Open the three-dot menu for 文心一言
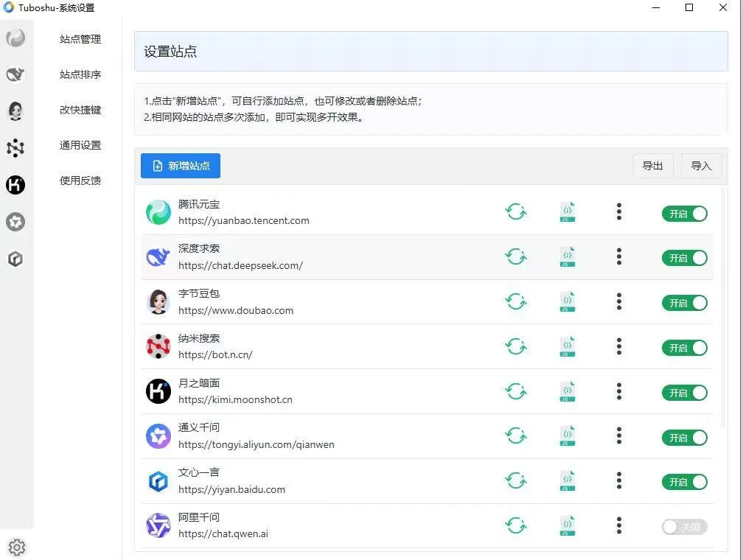743x560 pixels. [618, 481]
